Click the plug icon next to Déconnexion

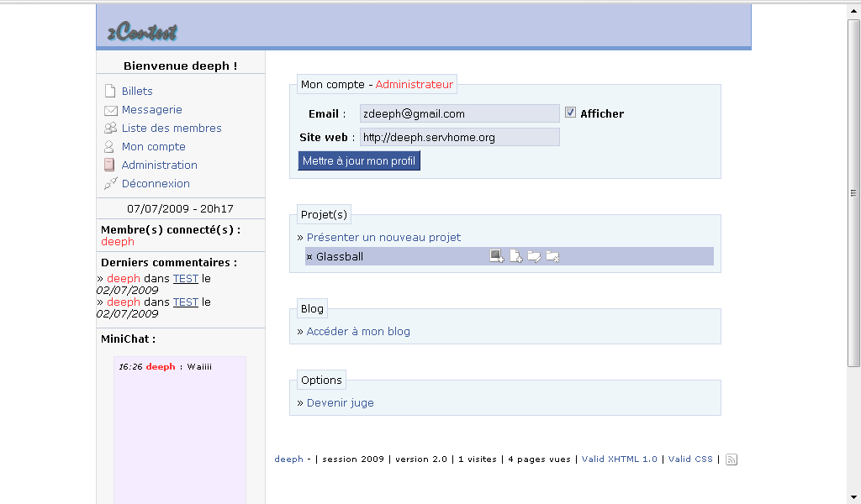pos(110,183)
